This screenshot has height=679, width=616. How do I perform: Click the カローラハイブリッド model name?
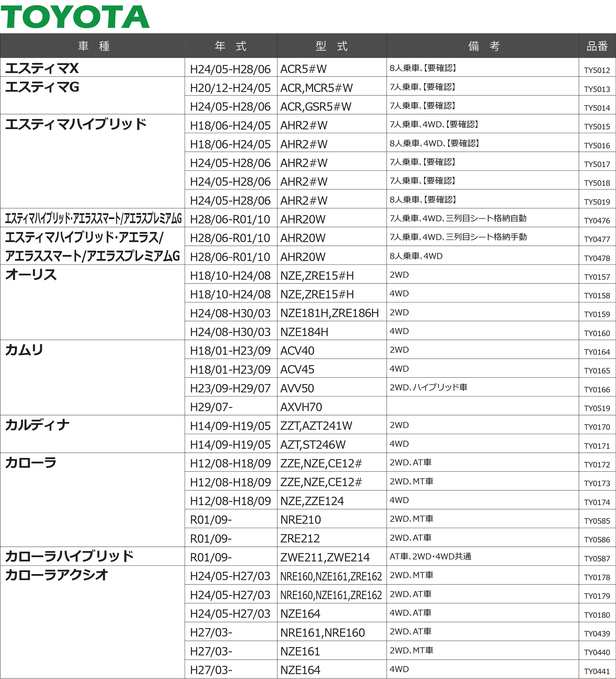click(x=69, y=556)
